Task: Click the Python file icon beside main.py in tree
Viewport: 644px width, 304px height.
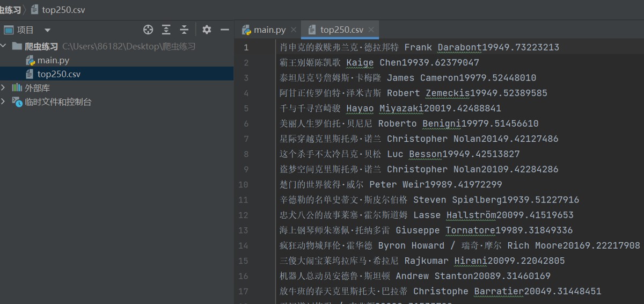Action: 30,60
